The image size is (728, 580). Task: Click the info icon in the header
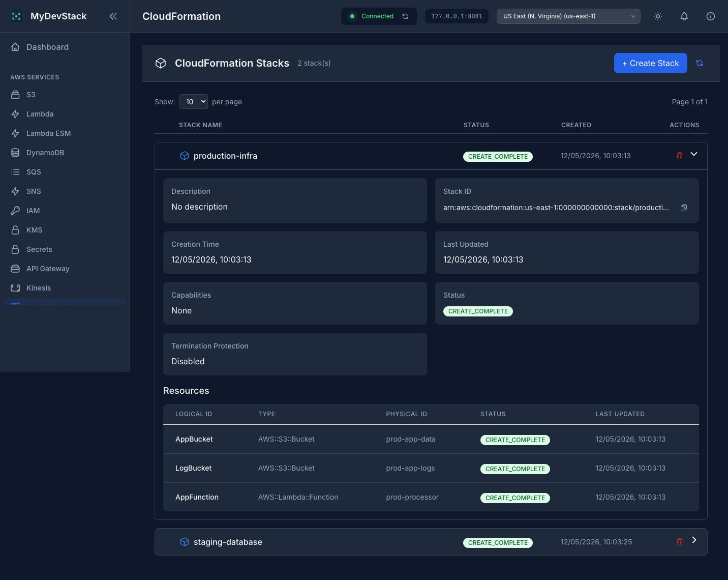[711, 16]
